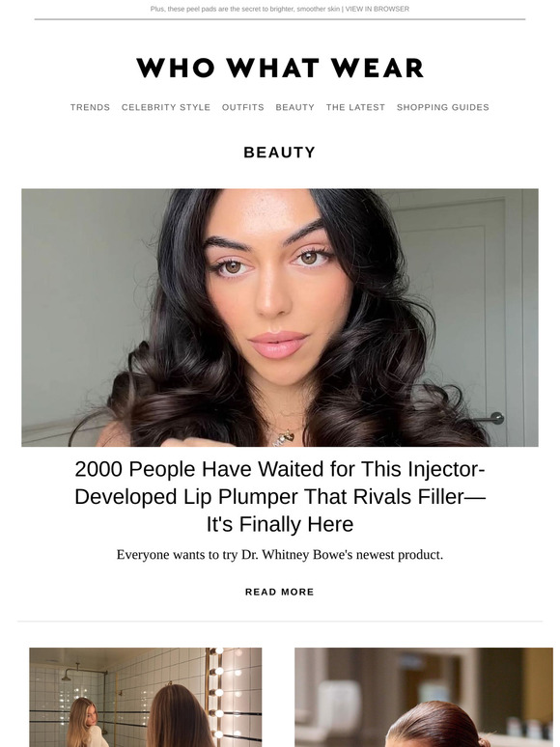Image resolution: width=560 pixels, height=747 pixels.
Task: Open the Lip Plumper article headline
Action: (x=280, y=496)
